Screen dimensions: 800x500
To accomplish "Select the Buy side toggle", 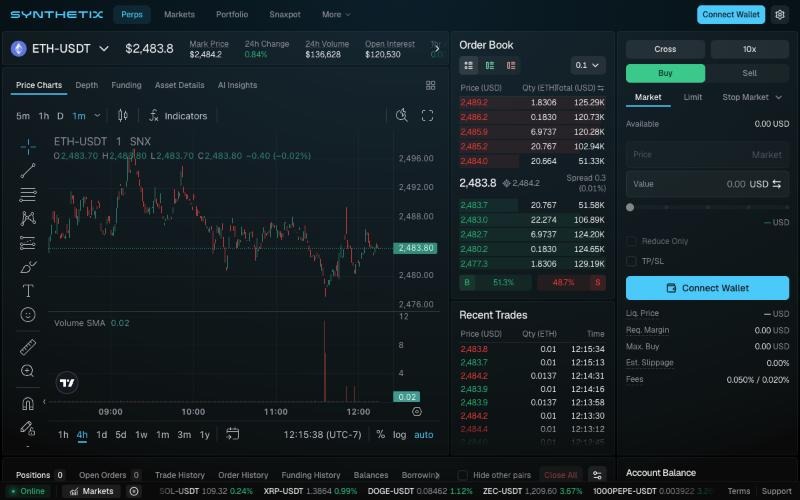I will tap(665, 73).
